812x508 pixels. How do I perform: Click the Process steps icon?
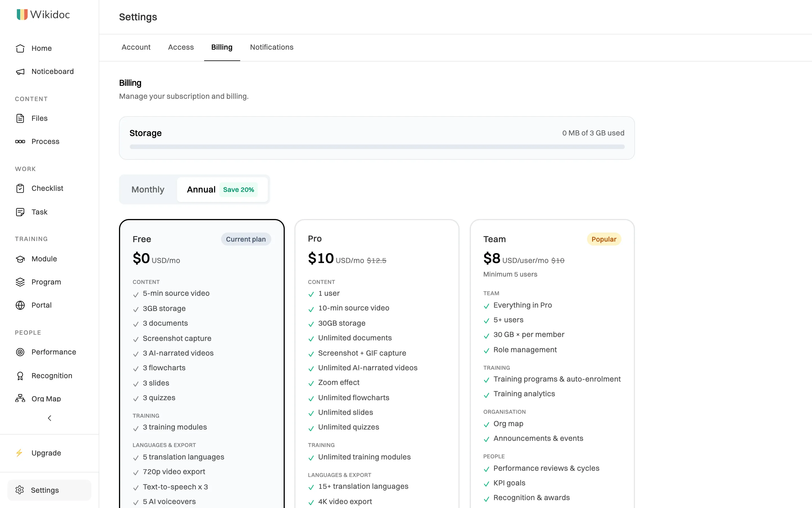point(20,141)
